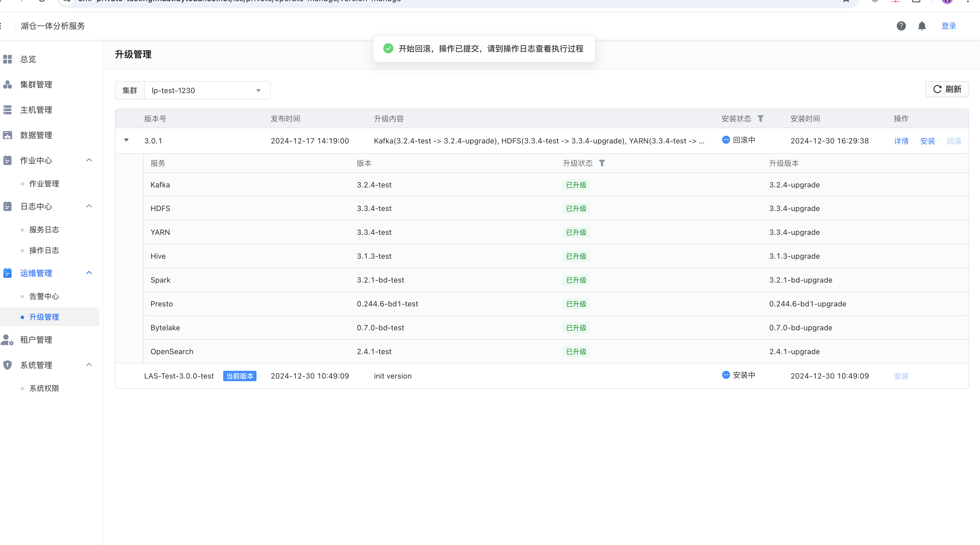Click the 回滚中 status icon

pos(726,140)
